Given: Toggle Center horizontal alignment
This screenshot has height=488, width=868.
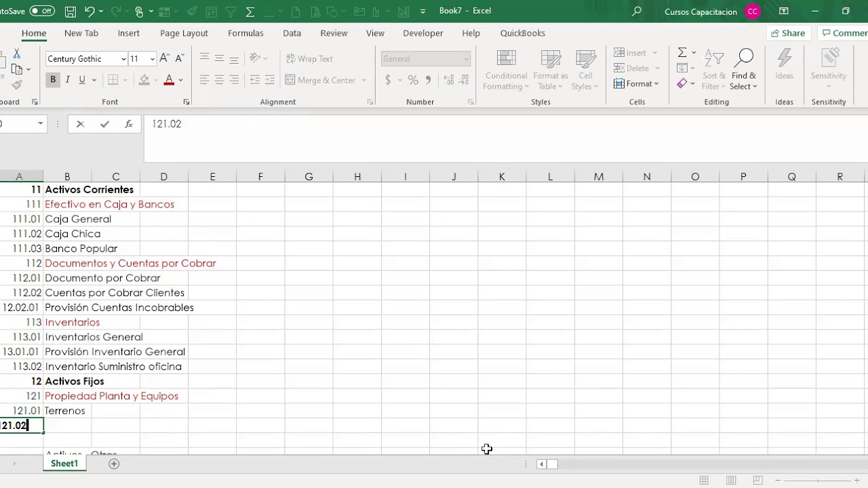Looking at the screenshot, I should coord(219,80).
